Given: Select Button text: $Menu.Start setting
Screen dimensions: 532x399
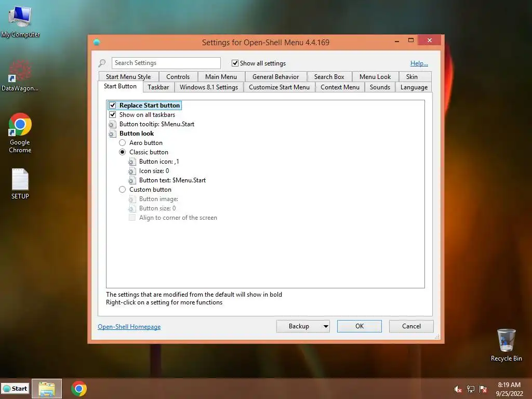Looking at the screenshot, I should [172, 180].
